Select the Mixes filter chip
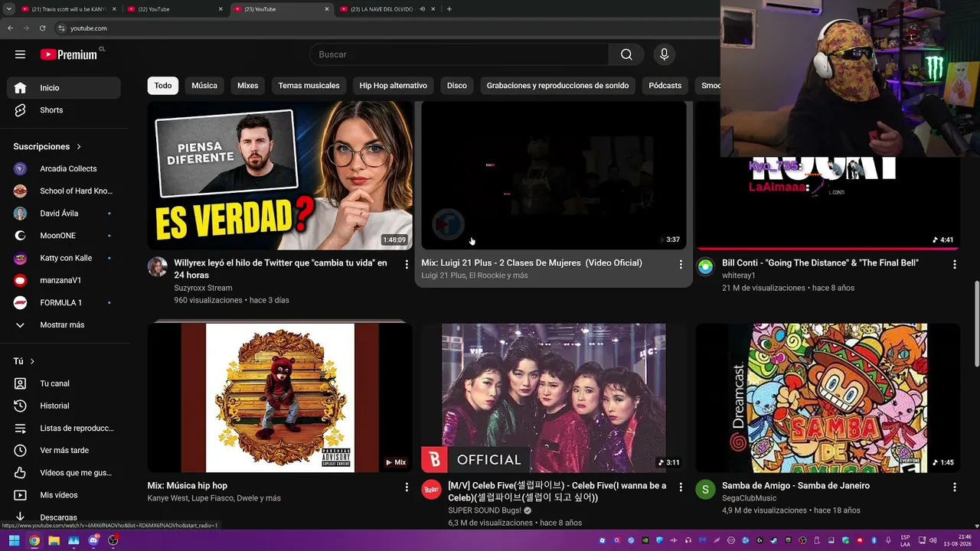 click(x=247, y=86)
